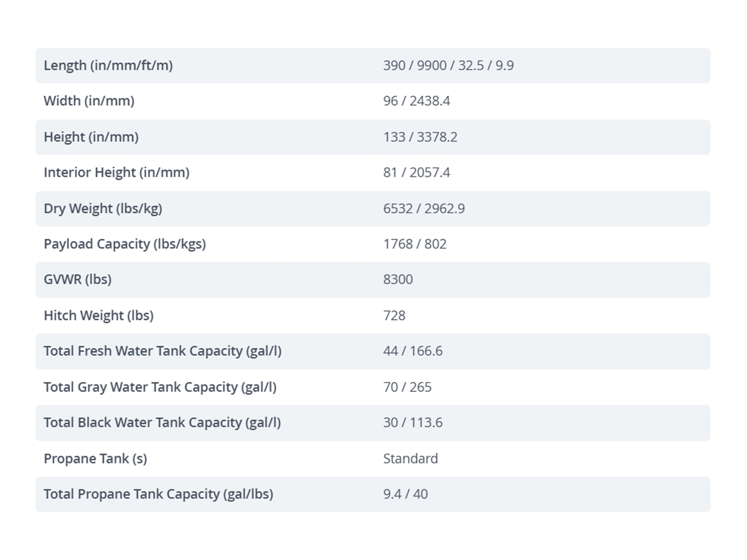Click the height value 133 / 3378.2

(420, 137)
